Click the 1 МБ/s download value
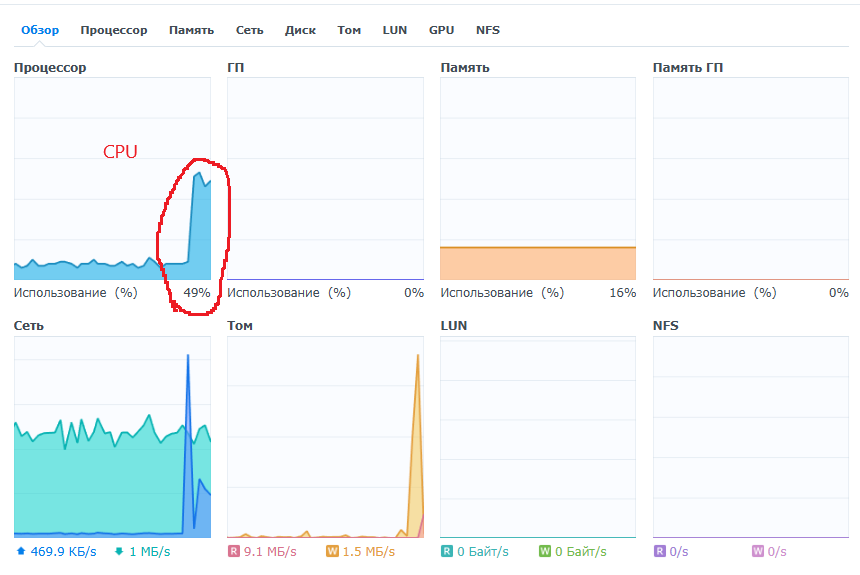Image resolution: width=860 pixels, height=575 pixels. [x=150, y=551]
